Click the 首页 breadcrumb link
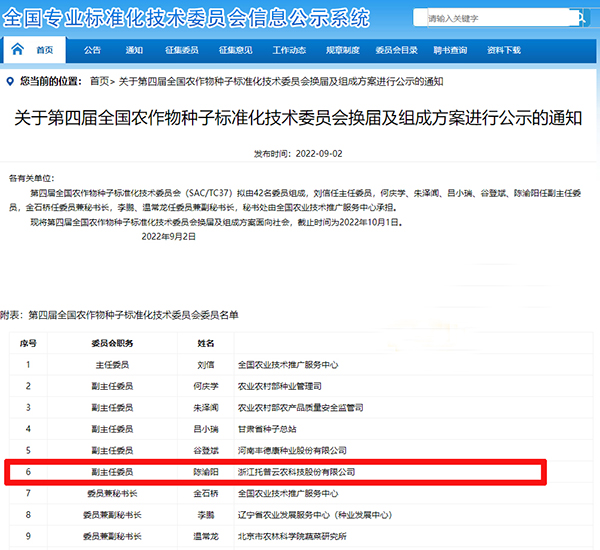 click(99, 80)
